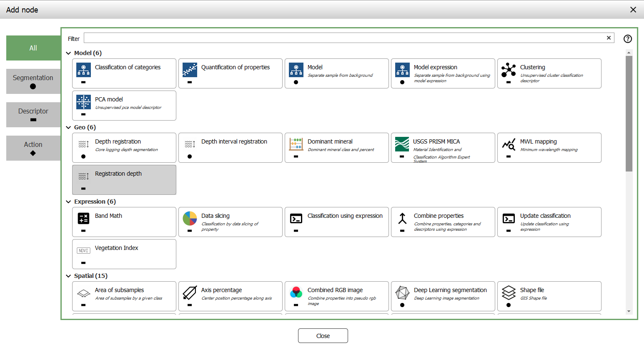Viewport: 644px width, 348px height.
Task: Click the USGS PRISM MICA icon
Action: (402, 144)
